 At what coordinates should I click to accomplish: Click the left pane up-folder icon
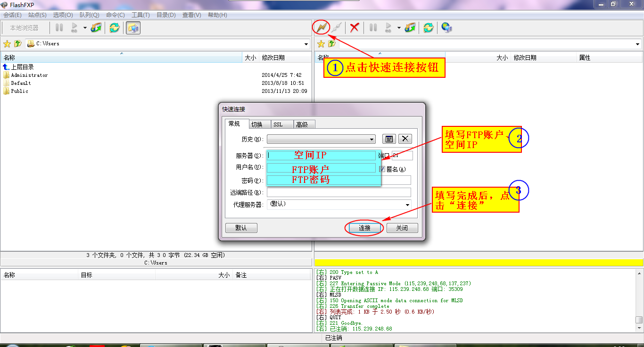pos(17,44)
